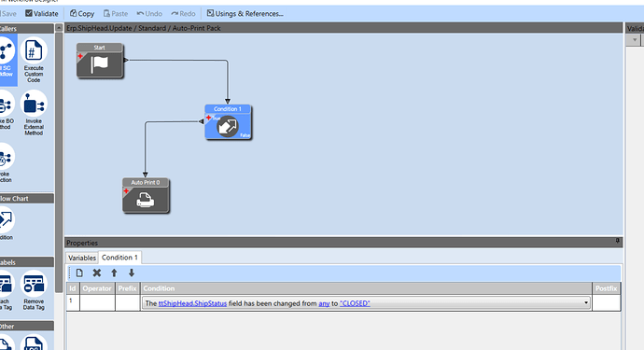The image size is (644, 350).
Task: Toggle pin on Properties panel
Action: tap(617, 241)
